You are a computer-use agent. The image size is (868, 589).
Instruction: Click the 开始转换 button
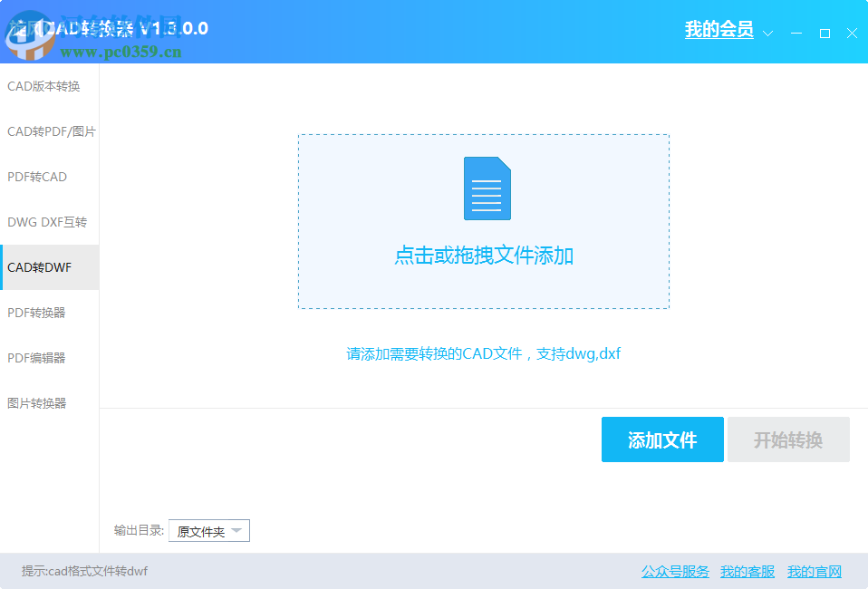tap(788, 439)
